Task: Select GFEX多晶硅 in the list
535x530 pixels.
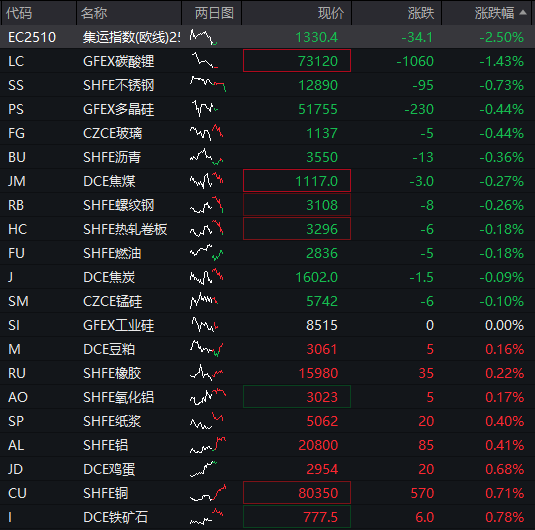Action: 118,109
